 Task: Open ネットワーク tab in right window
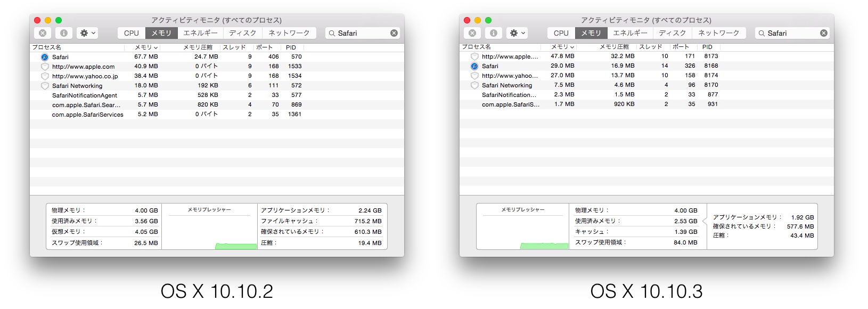(718, 33)
